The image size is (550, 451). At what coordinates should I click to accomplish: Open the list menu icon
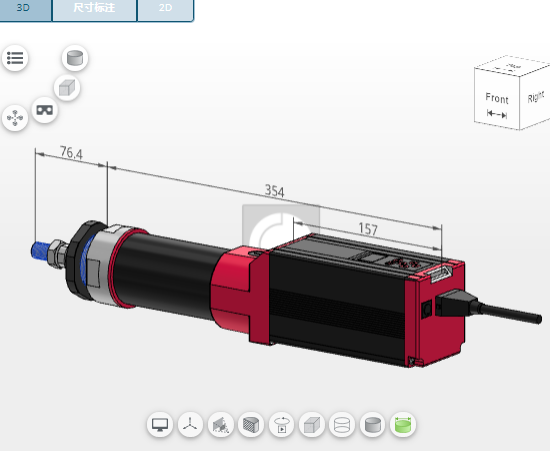pos(15,58)
